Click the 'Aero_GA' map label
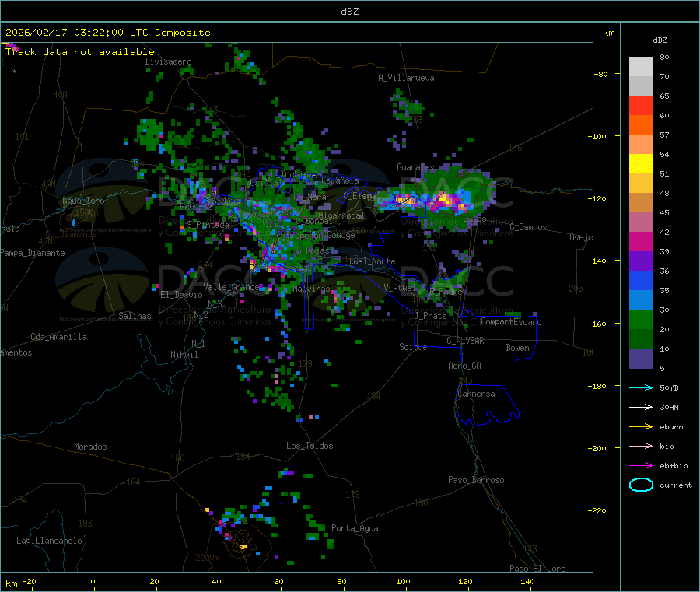 [464, 366]
